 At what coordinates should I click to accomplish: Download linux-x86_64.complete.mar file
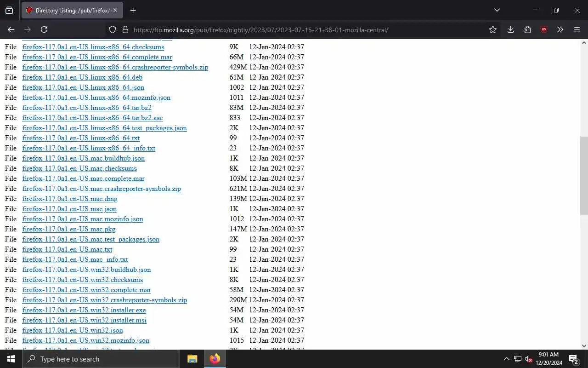tap(97, 57)
